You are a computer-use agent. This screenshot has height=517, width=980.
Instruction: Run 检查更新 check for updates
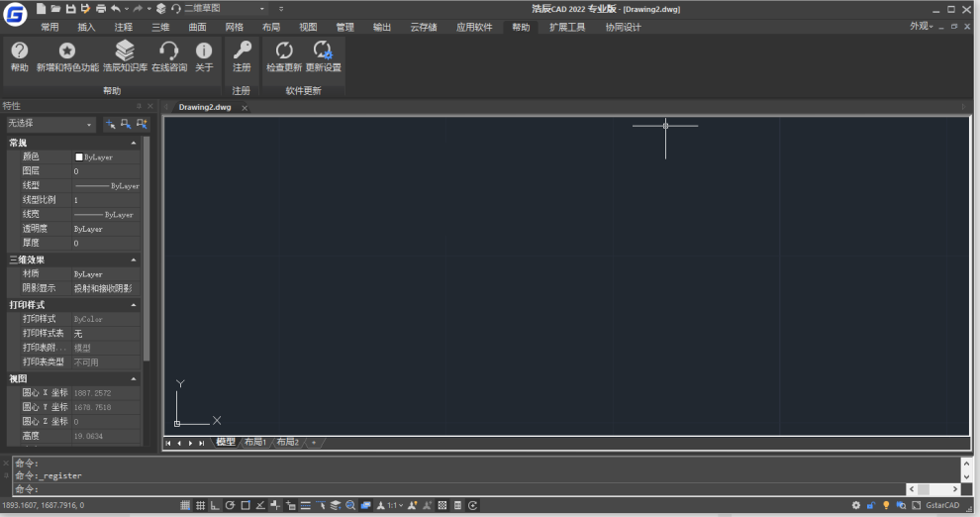[284, 56]
